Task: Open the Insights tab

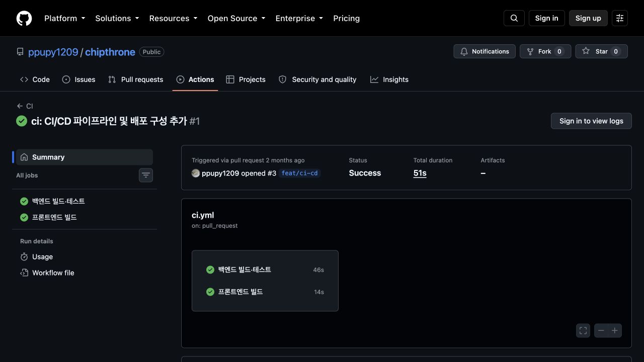Action: (x=389, y=79)
